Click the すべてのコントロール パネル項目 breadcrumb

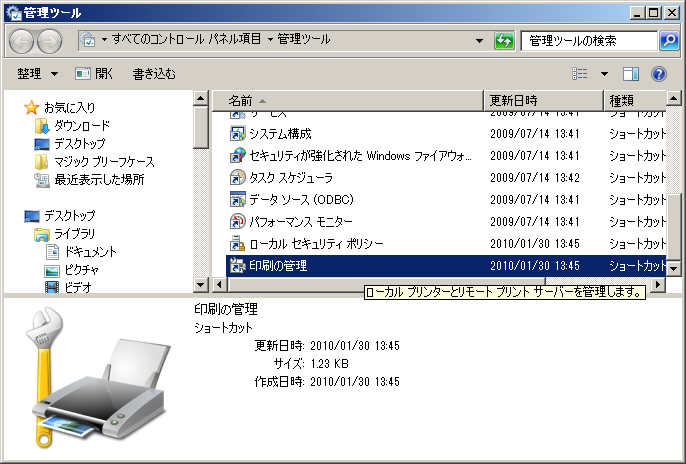186,39
